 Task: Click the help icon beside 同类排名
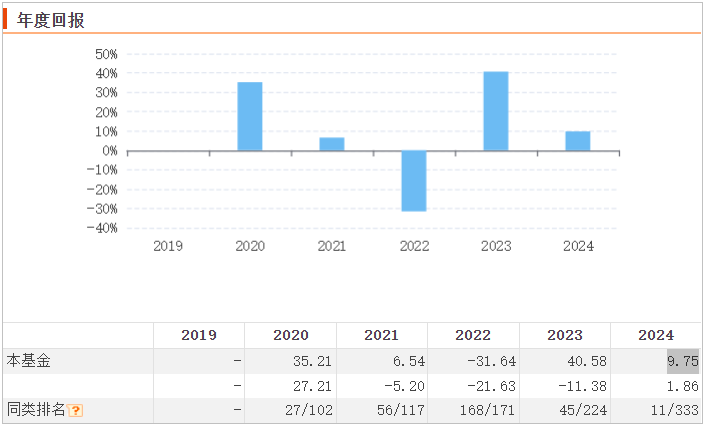click(x=76, y=410)
